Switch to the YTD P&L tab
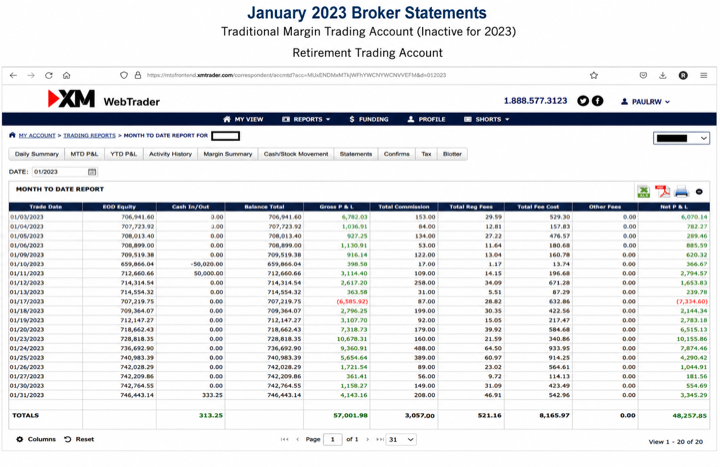The width and height of the screenshot is (720, 467). click(124, 154)
